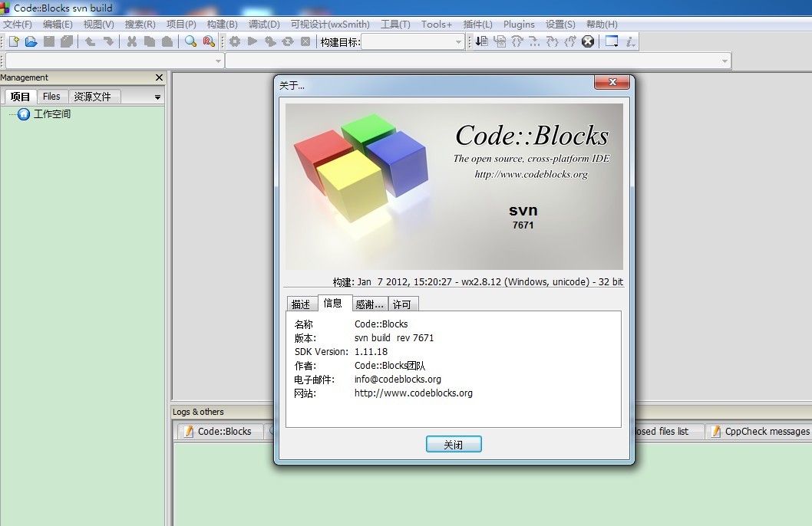The image size is (812, 526).
Task: Select the CppCheck messages log tab
Action: (x=760, y=432)
